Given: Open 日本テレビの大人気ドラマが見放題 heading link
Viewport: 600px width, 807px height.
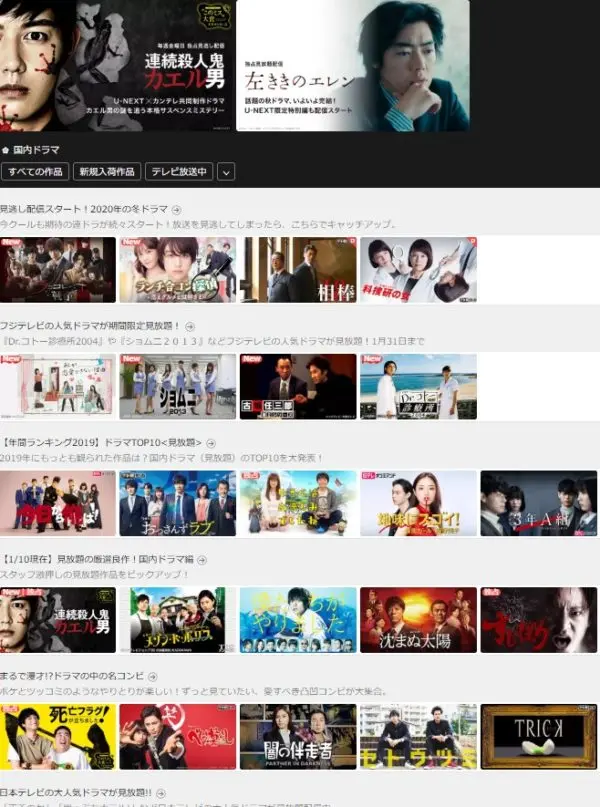Looking at the screenshot, I should [76, 793].
